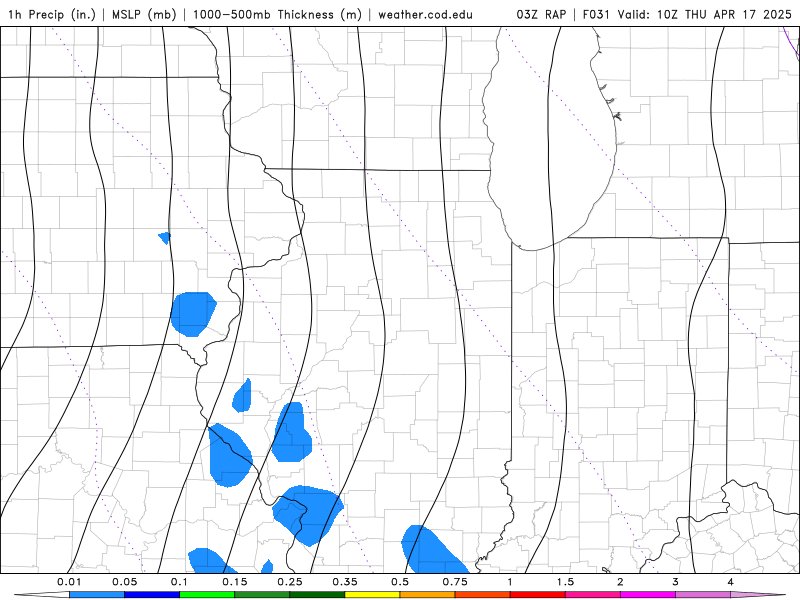Click the '0.5' colorbar label

(400, 582)
